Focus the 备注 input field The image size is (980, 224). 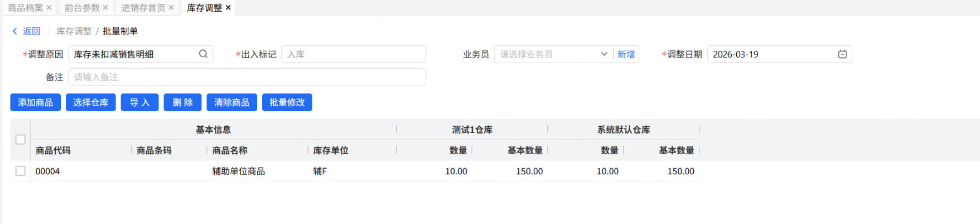tap(247, 77)
